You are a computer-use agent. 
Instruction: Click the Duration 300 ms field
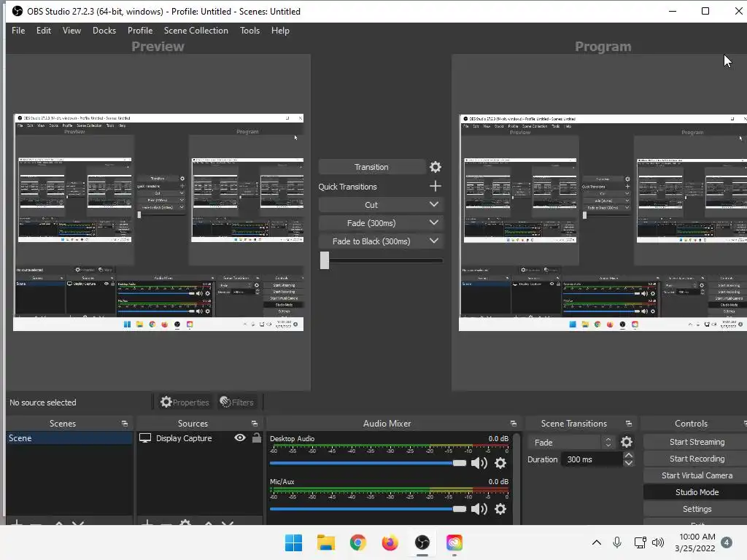(592, 459)
